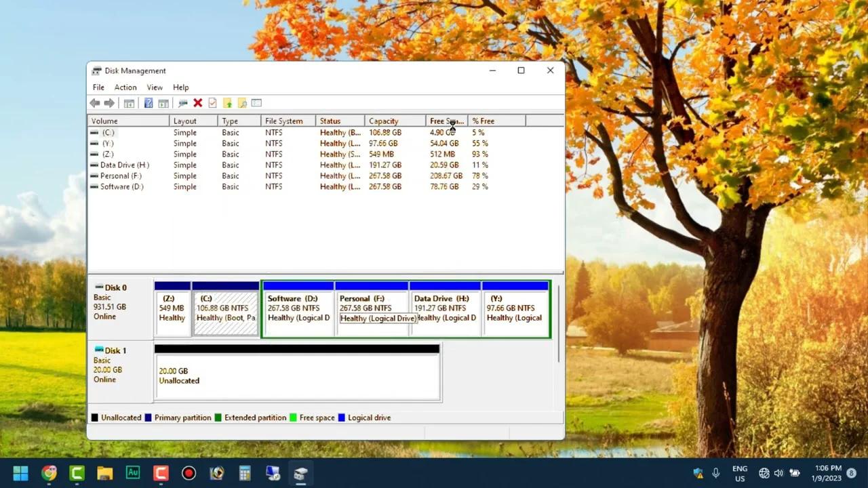Screen dimensions: 868x488
Task: Open Help using the toolbar help icon
Action: 149,102
